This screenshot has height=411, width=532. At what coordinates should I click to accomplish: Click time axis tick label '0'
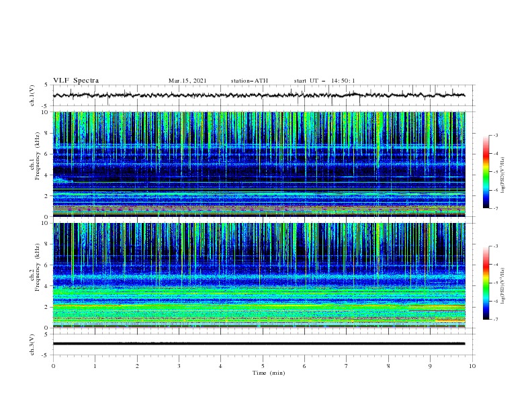click(x=53, y=366)
